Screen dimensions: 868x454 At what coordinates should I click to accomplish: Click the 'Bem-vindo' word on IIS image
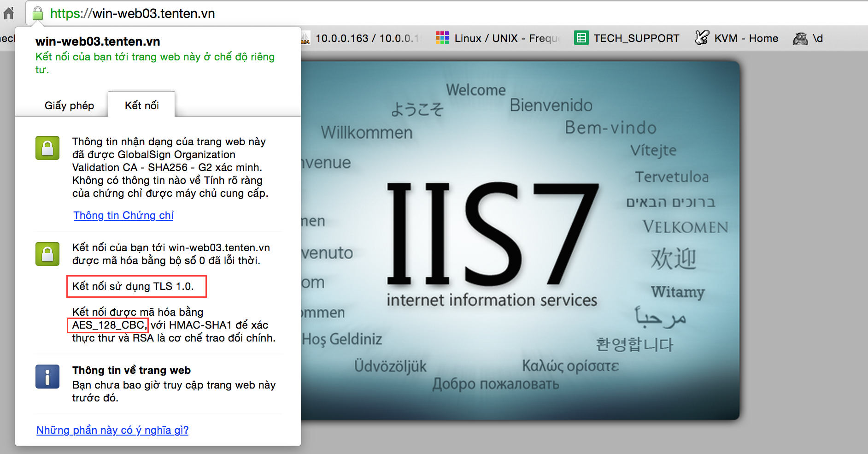coord(610,128)
